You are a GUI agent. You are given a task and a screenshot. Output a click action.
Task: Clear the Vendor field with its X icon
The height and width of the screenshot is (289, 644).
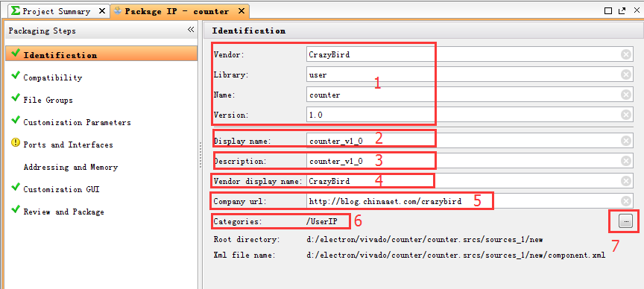626,54
